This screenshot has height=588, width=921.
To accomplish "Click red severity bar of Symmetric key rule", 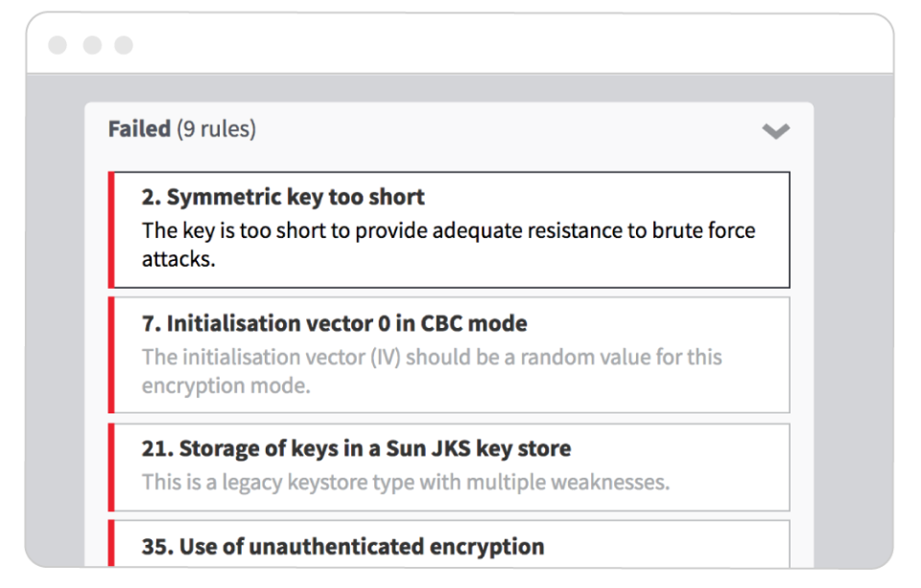I will (111, 230).
